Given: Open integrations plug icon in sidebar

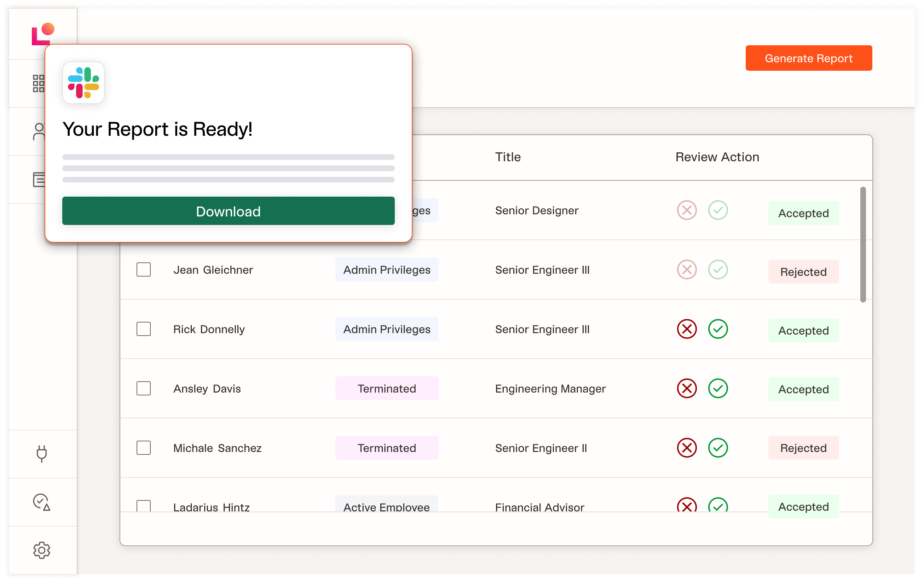Looking at the screenshot, I should click(41, 454).
